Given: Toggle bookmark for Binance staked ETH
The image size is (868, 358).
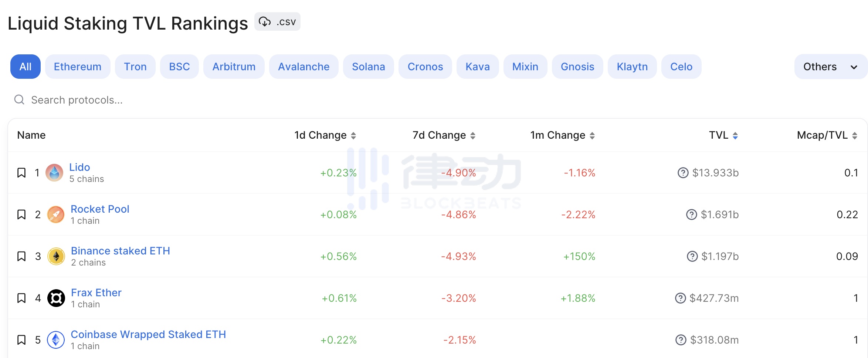Looking at the screenshot, I should [21, 256].
